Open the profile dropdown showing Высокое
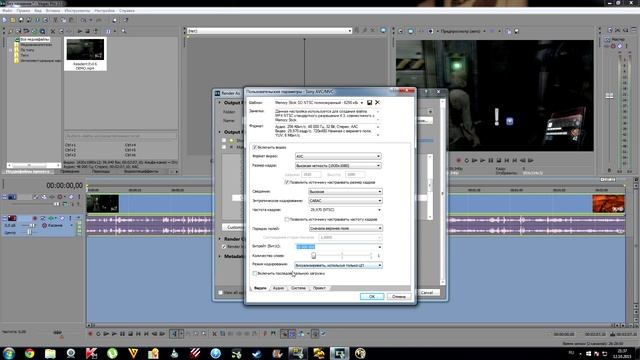640x360 pixels. point(345,191)
